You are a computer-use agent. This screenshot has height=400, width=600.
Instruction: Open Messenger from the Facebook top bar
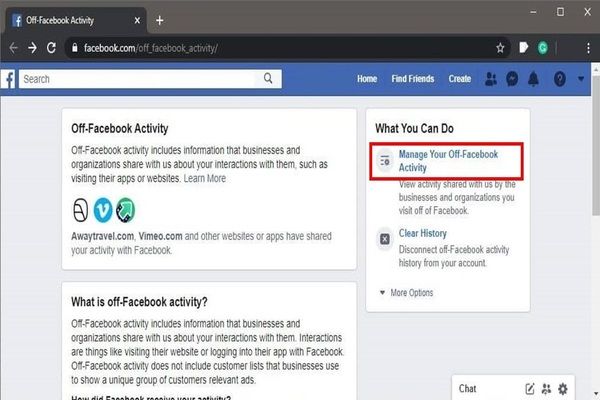(511, 79)
